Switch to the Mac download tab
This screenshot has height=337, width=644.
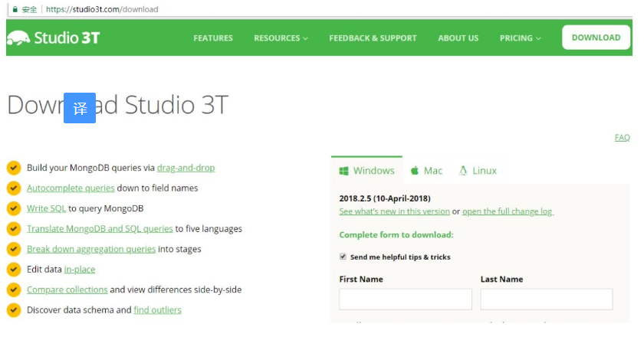[x=426, y=170]
